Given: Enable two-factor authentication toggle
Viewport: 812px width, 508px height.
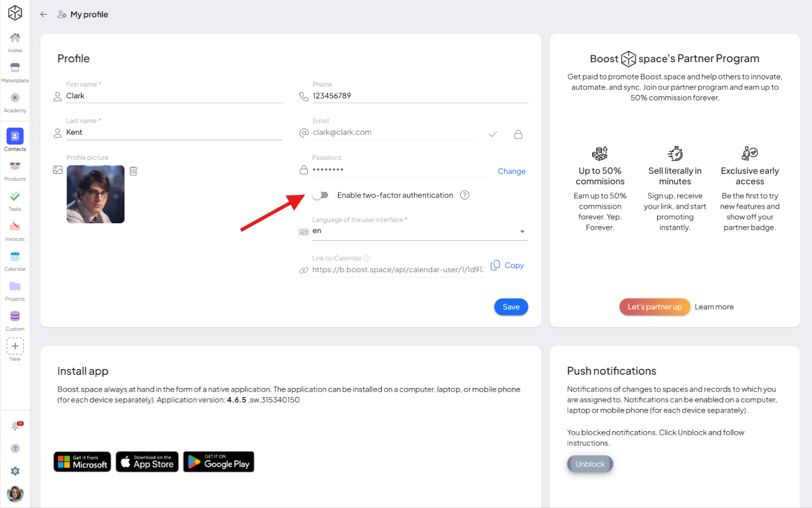Looking at the screenshot, I should 320,195.
